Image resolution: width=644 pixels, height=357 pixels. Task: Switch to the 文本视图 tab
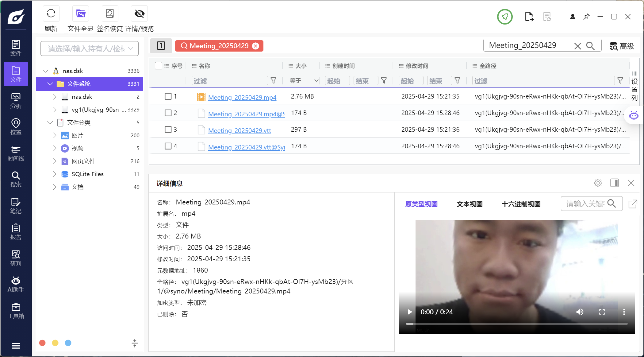tap(470, 204)
